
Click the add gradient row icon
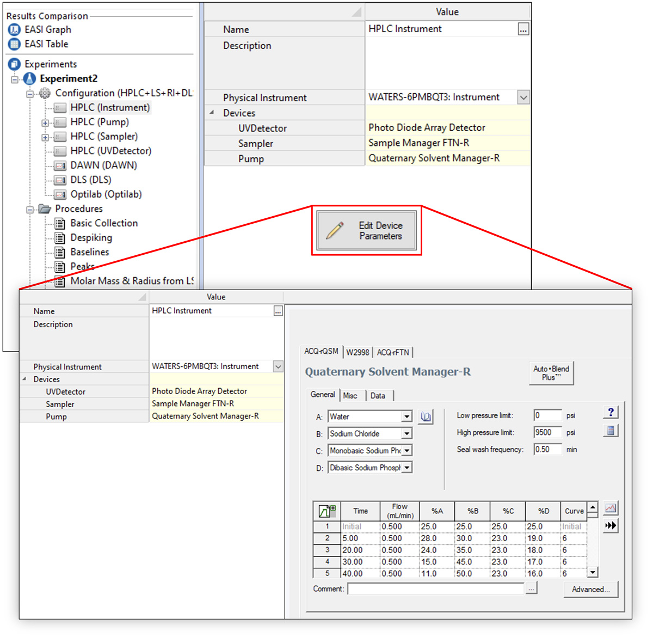[327, 511]
